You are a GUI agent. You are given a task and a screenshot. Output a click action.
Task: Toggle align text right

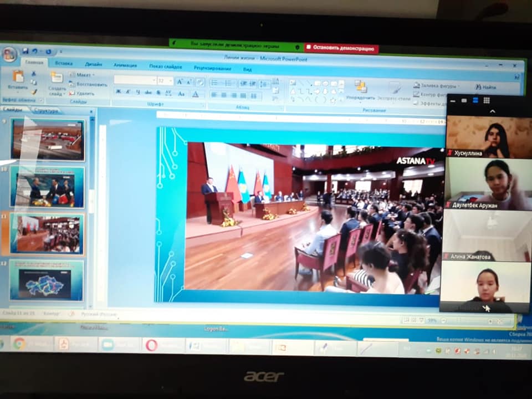click(234, 96)
